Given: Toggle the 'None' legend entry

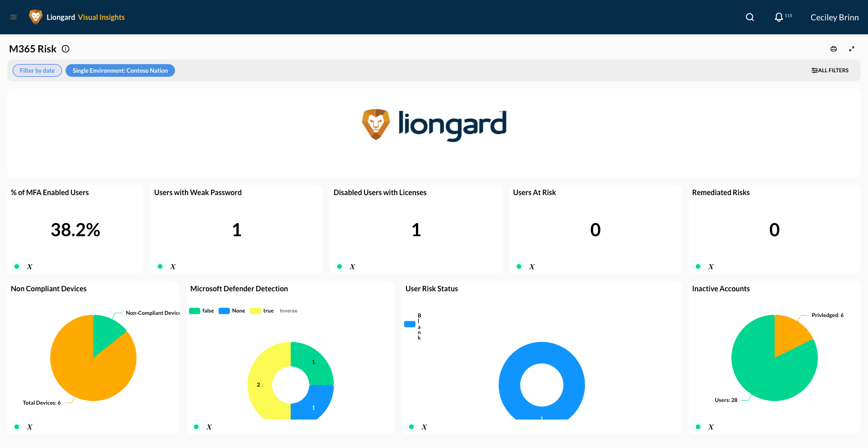Looking at the screenshot, I should [232, 311].
